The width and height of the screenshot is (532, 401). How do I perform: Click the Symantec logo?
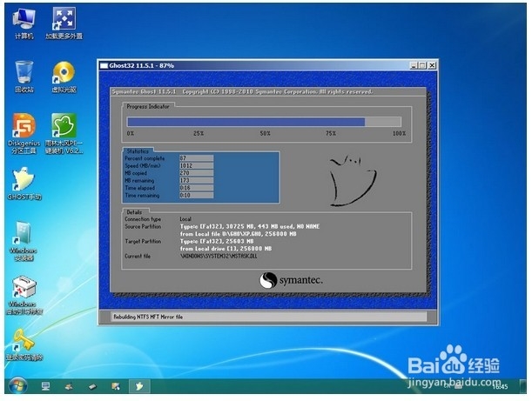click(x=291, y=280)
